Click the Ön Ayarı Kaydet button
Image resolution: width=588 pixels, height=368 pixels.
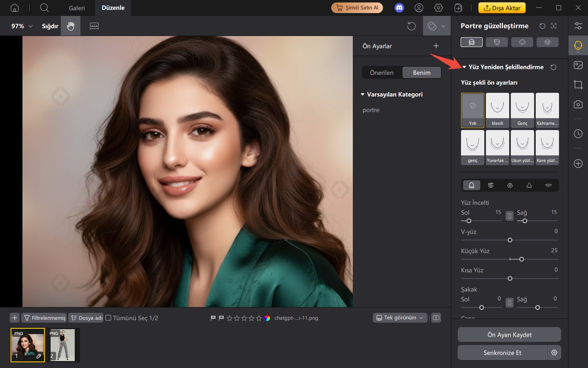(x=509, y=334)
